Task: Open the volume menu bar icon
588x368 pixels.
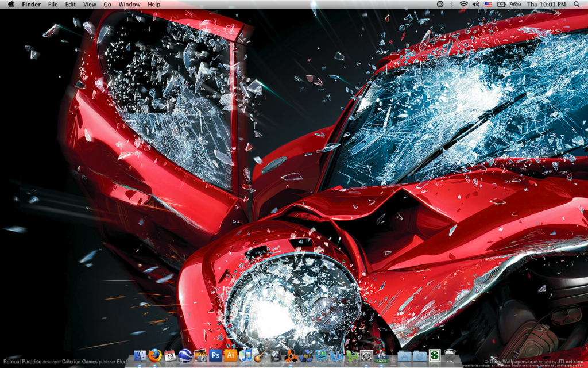Action: [475, 4]
